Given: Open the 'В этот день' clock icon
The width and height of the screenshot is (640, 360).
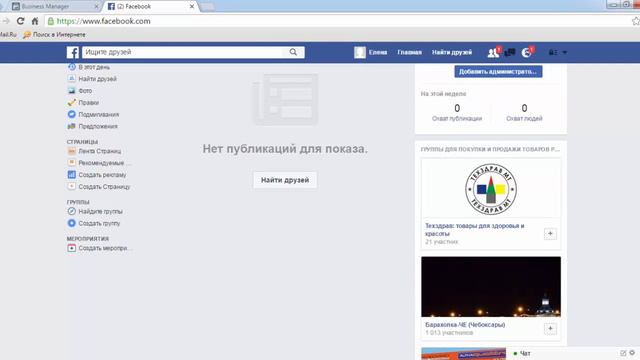Looking at the screenshot, I should point(71,67).
